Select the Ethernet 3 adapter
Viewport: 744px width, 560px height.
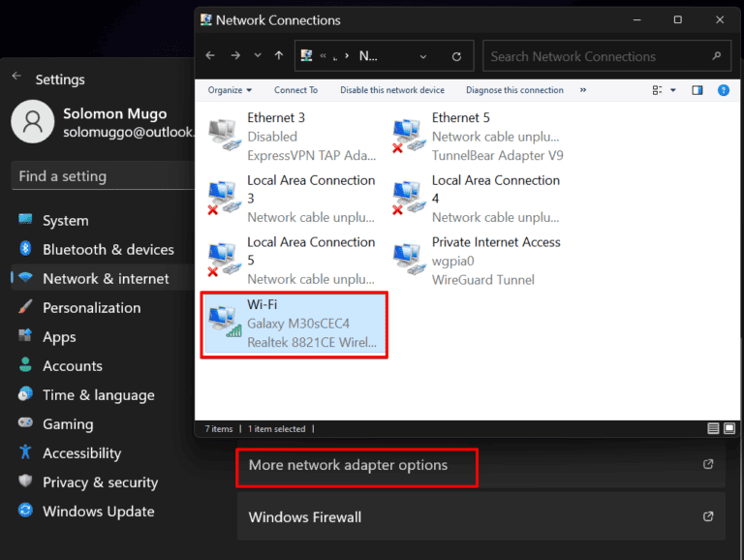tap(293, 137)
